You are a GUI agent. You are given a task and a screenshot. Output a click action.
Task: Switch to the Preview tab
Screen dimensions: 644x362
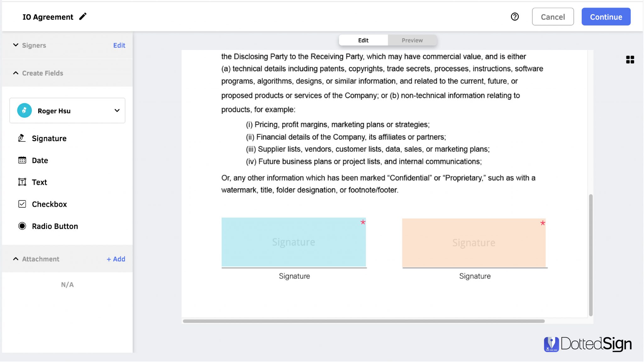click(x=412, y=40)
